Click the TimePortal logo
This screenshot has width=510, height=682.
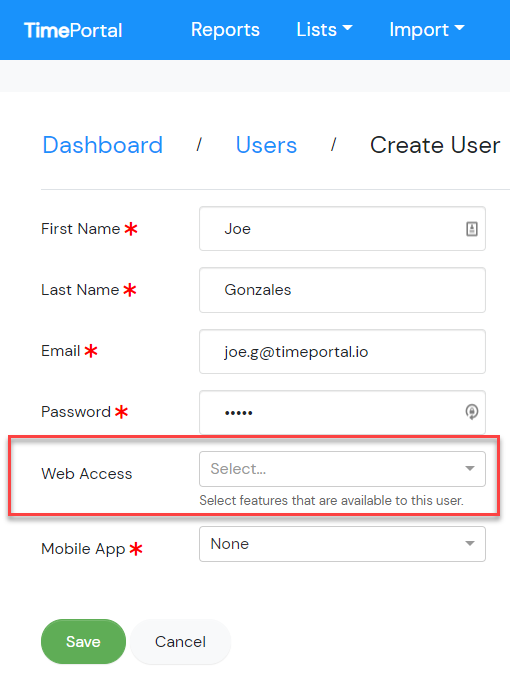click(73, 30)
